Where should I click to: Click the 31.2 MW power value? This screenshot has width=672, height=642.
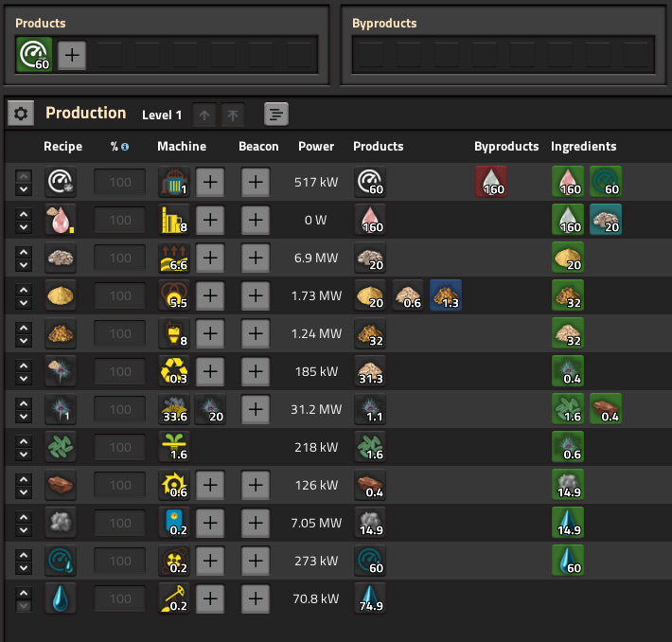(316, 409)
